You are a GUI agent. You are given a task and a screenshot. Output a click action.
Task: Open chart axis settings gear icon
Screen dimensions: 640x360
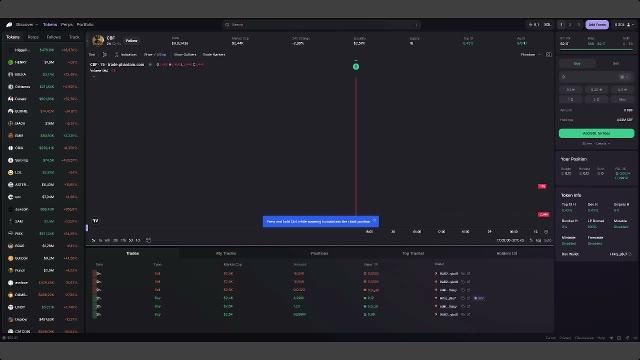click(546, 232)
